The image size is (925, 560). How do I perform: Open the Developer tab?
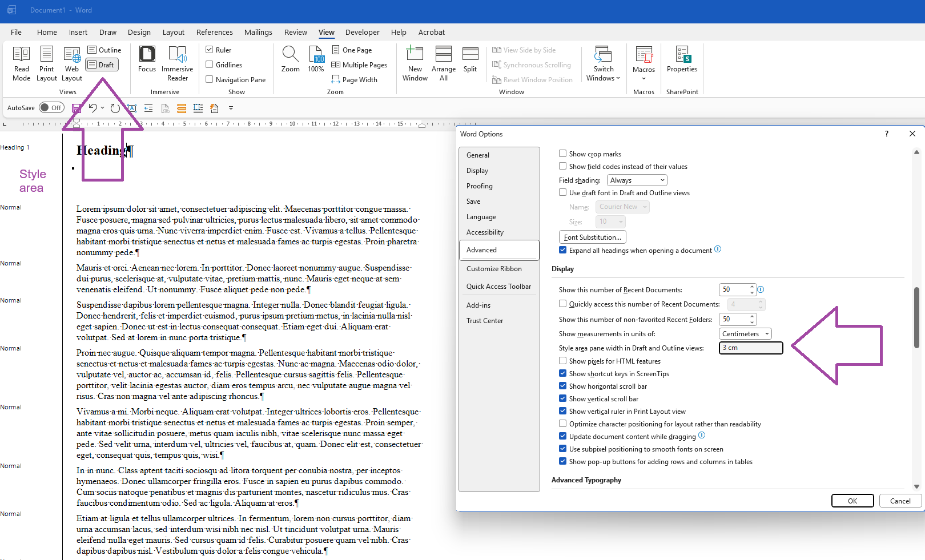click(363, 32)
